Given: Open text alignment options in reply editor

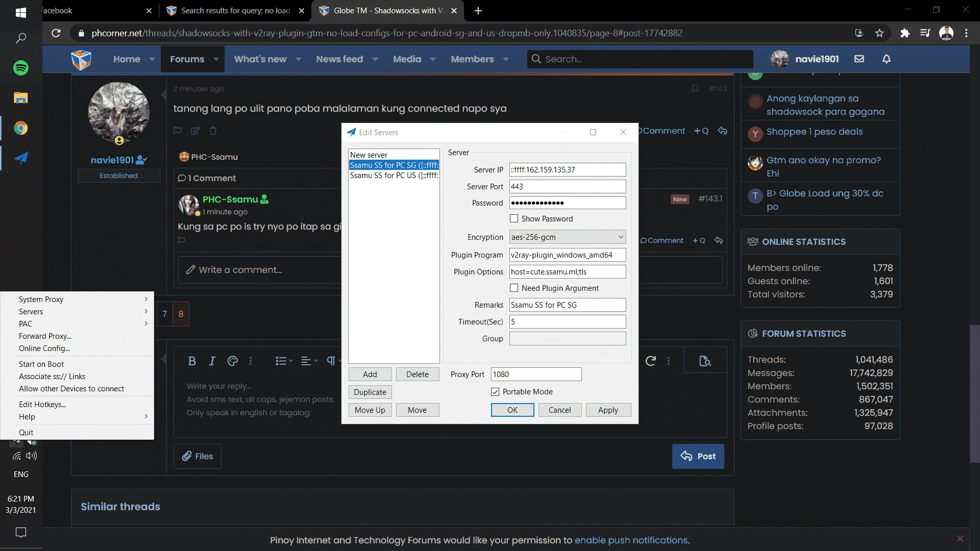Looking at the screenshot, I should [309, 361].
